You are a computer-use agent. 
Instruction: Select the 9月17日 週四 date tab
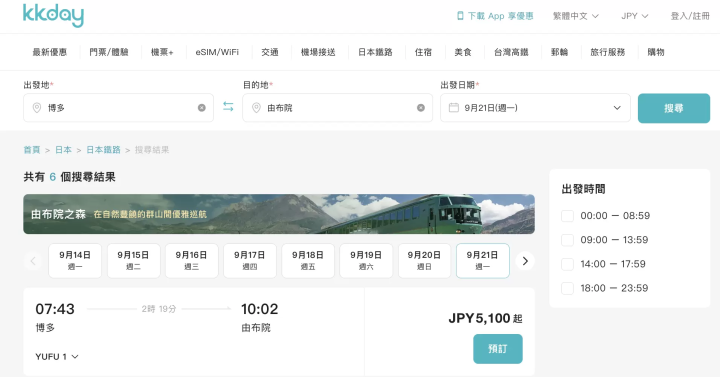point(250,261)
